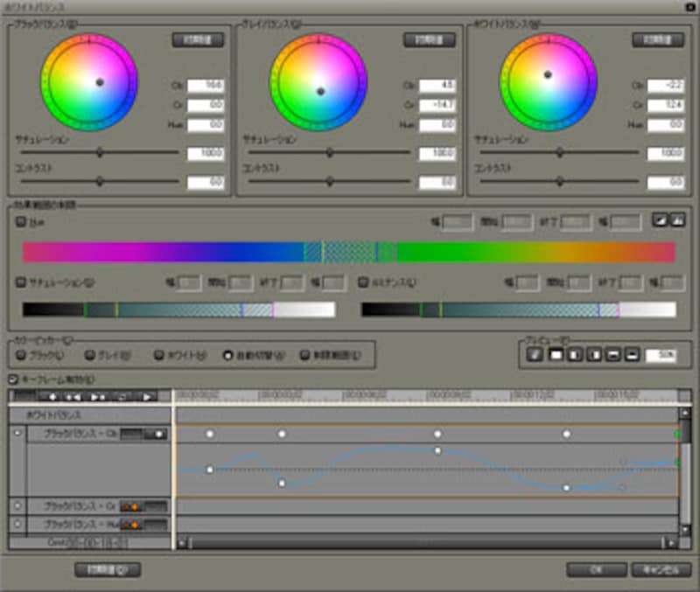Viewport: 700px width, 592px height.
Task: Click the OK button
Action: click(596, 569)
